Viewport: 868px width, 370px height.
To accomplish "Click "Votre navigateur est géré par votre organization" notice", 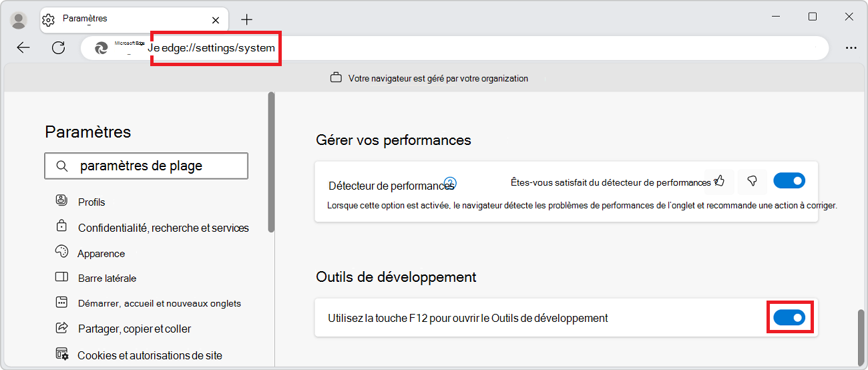I will coord(438,78).
